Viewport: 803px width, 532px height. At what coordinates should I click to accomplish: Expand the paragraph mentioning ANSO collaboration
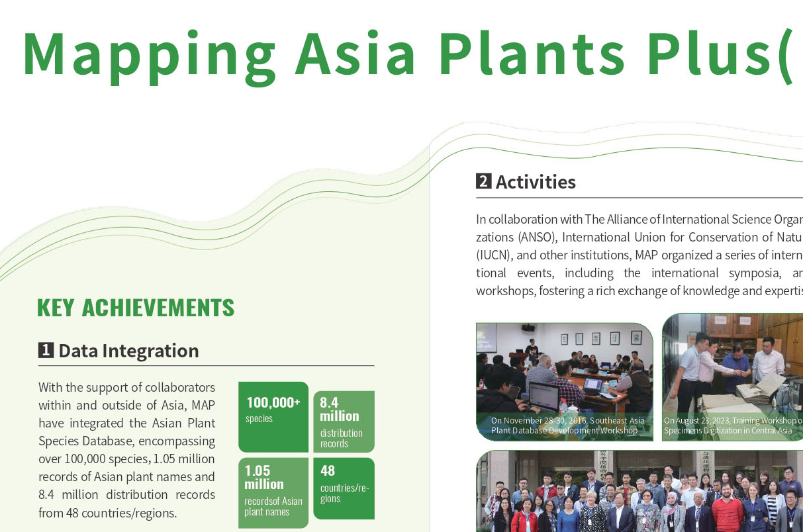pos(636,254)
